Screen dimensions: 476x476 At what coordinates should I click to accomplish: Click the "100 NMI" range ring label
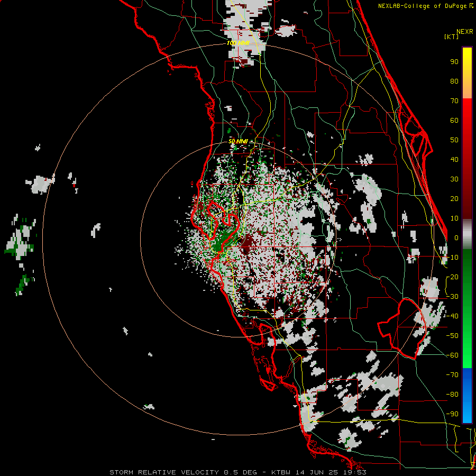coord(238,43)
